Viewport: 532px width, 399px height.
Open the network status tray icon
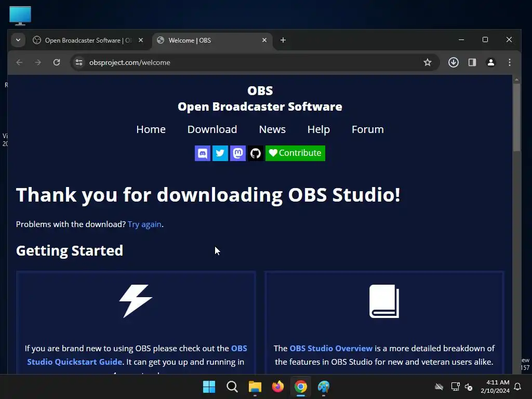coord(455,387)
